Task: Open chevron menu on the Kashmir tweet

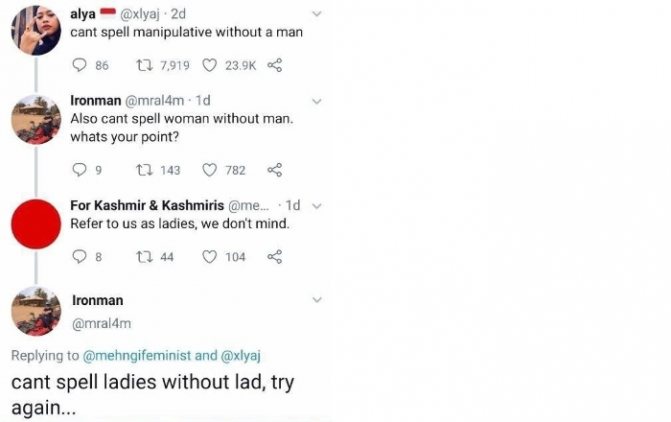Action: [x=317, y=206]
